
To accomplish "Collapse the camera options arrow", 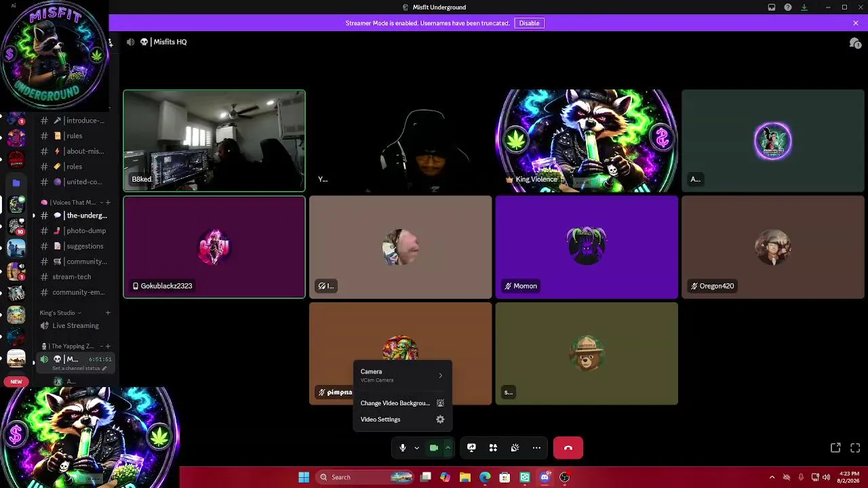I will [448, 448].
